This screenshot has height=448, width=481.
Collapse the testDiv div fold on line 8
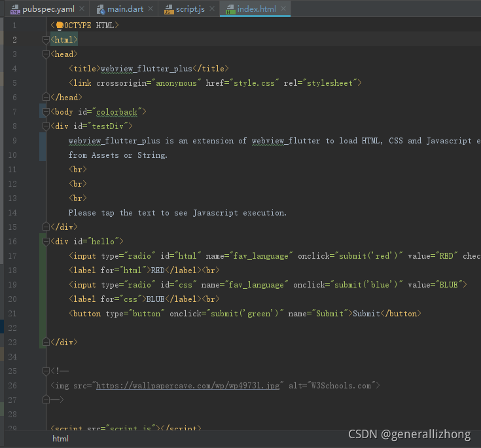pos(46,126)
